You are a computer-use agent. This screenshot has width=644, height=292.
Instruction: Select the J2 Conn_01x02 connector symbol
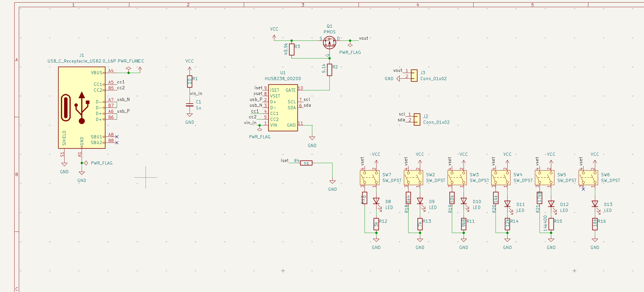(417, 119)
